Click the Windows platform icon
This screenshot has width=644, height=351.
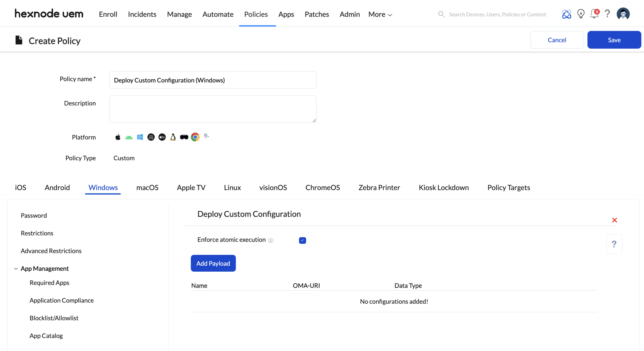[140, 137]
